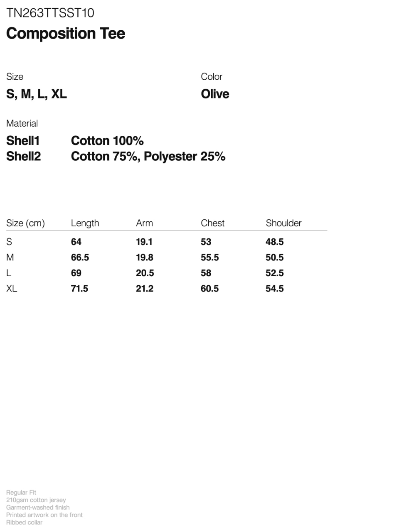Viewport: 399px width, 532px height.
Task: Click the product code TN263TTSST10
Action: (50, 13)
